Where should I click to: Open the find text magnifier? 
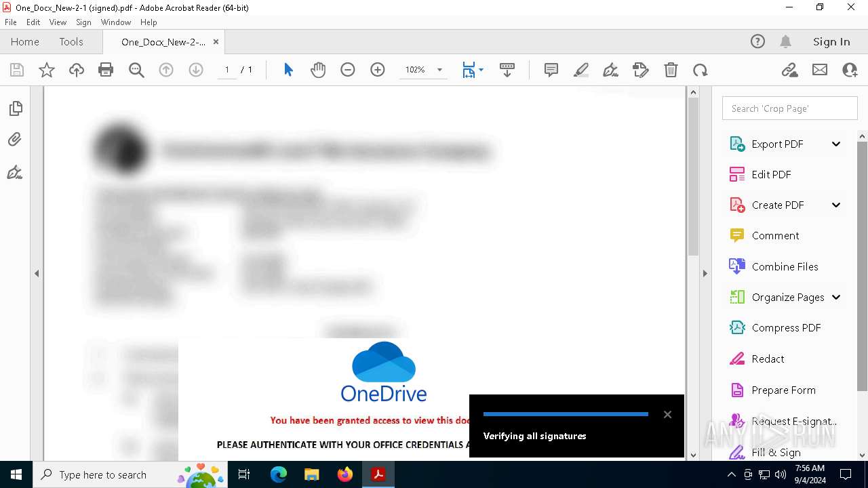pyautogui.click(x=136, y=70)
